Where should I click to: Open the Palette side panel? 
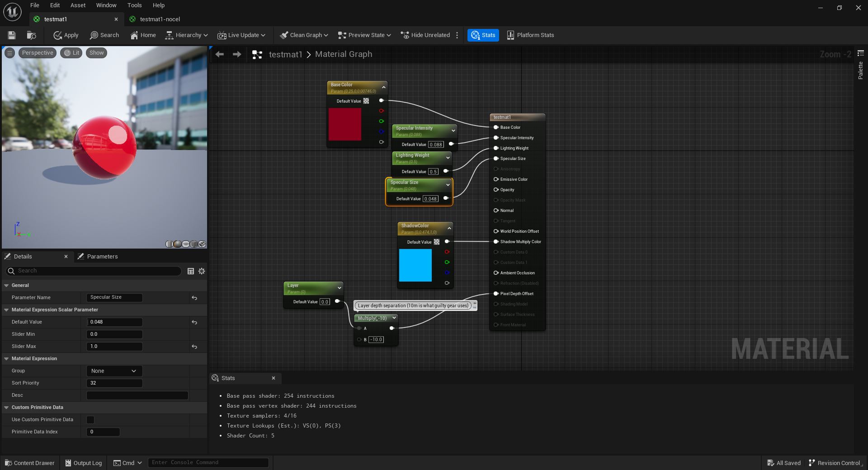coord(860,70)
